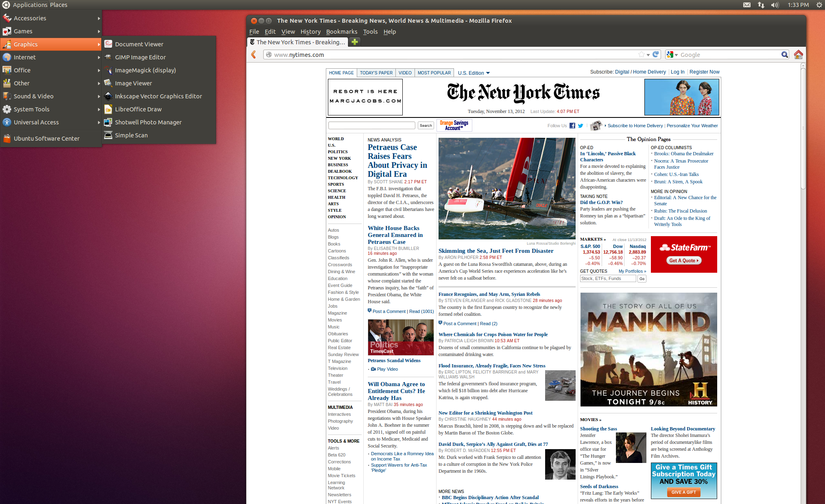Click the Log In link
The image size is (825, 504).
[x=677, y=72]
